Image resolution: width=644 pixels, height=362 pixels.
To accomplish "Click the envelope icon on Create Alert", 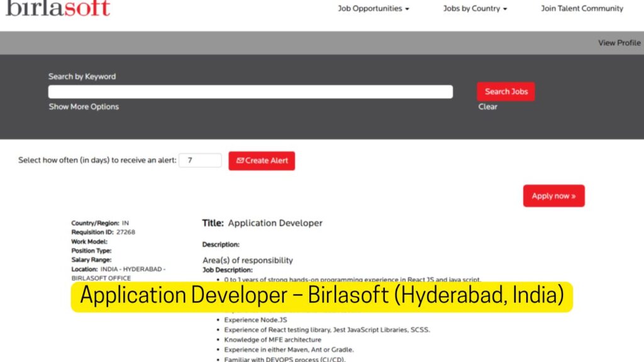I will tap(240, 161).
